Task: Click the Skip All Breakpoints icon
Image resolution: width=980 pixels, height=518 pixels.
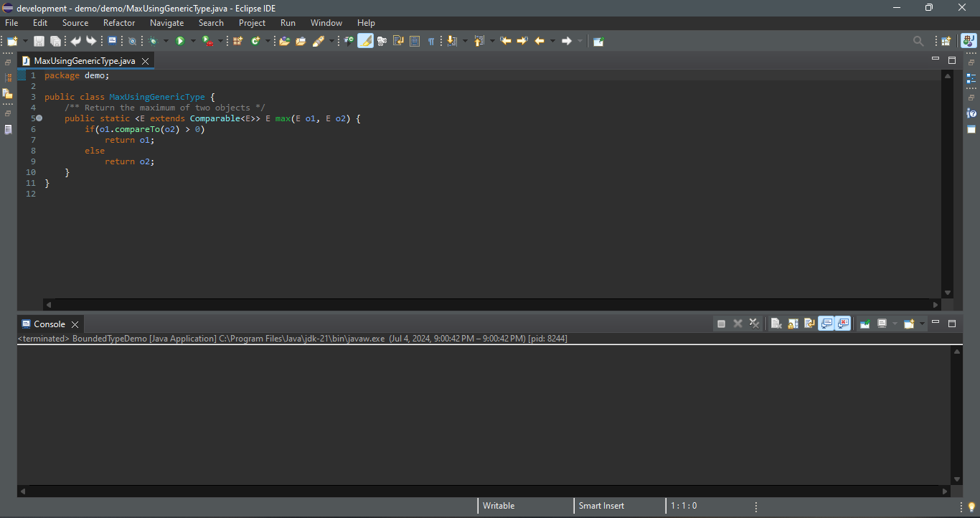Action: (x=132, y=41)
